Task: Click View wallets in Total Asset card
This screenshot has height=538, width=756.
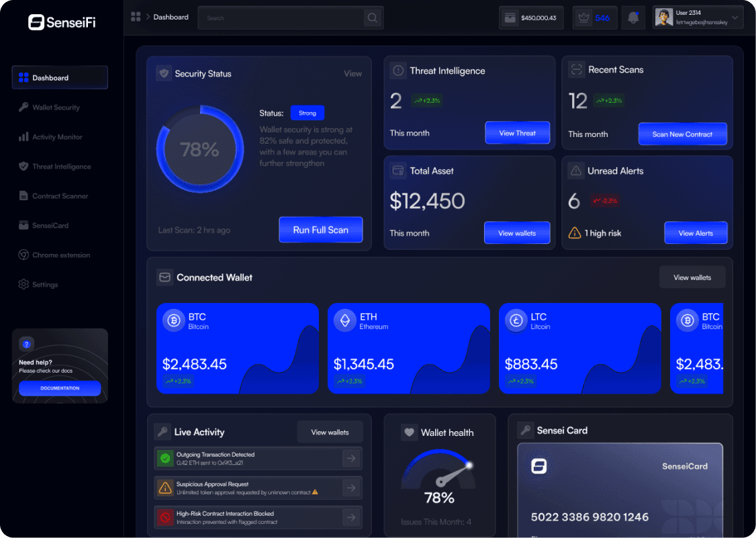Action: coord(517,233)
